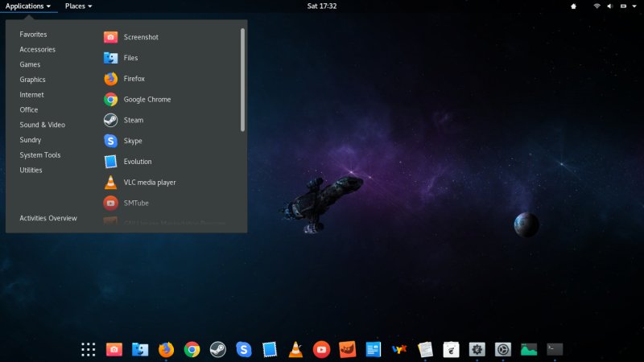This screenshot has width=644, height=362.
Task: Choose the Sound & Video category
Action: pos(43,125)
